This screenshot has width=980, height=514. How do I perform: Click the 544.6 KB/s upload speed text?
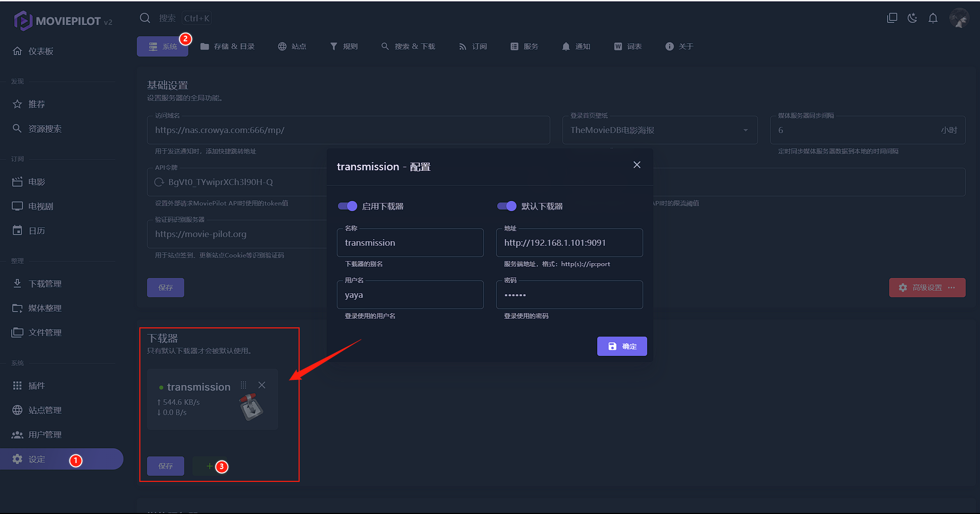click(x=178, y=402)
